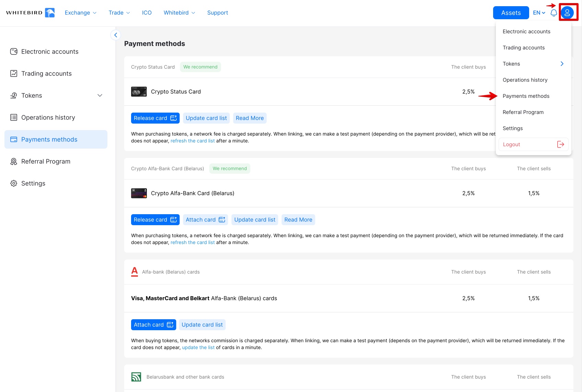Click Update card list under Alfa-Bank cards section
Image resolution: width=582 pixels, height=392 pixels.
tap(202, 325)
